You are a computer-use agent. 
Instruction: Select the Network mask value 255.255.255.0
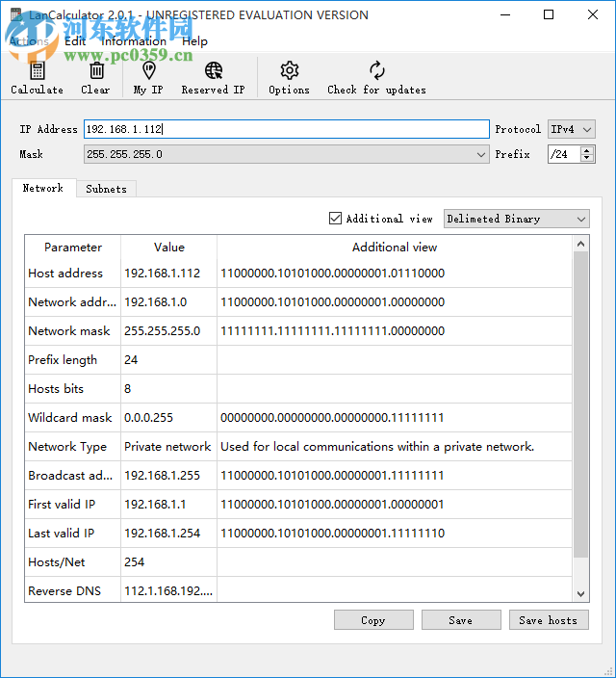[x=162, y=331]
